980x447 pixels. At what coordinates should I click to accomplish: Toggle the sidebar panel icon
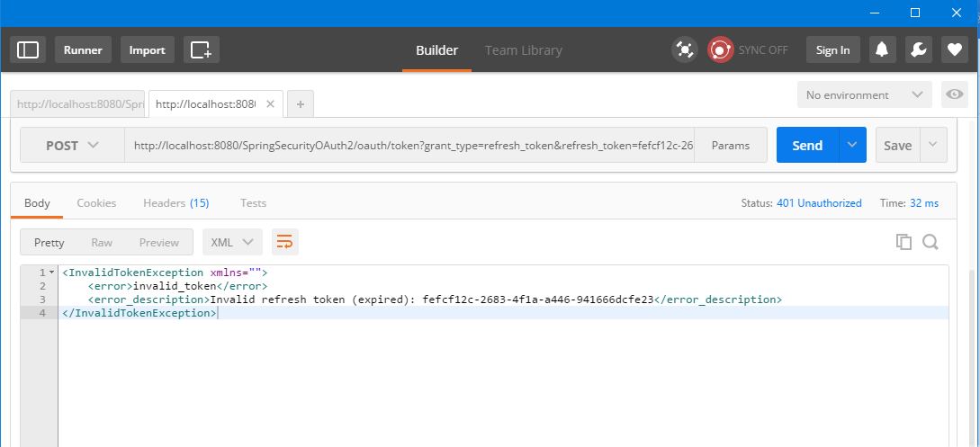tap(28, 50)
